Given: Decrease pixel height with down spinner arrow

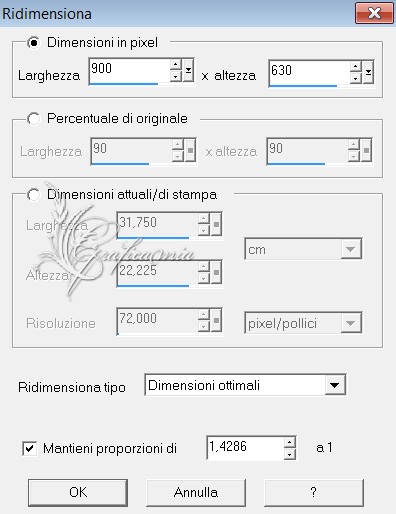Looking at the screenshot, I should [356, 78].
